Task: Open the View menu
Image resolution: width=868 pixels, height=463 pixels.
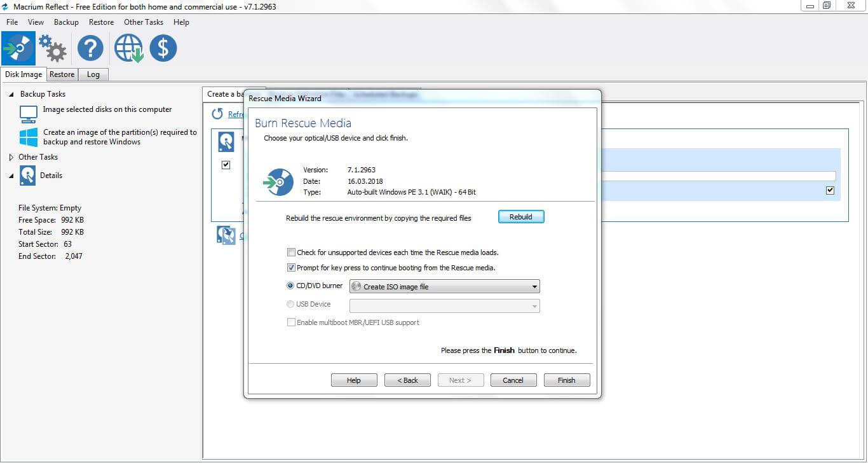Action: pos(36,22)
